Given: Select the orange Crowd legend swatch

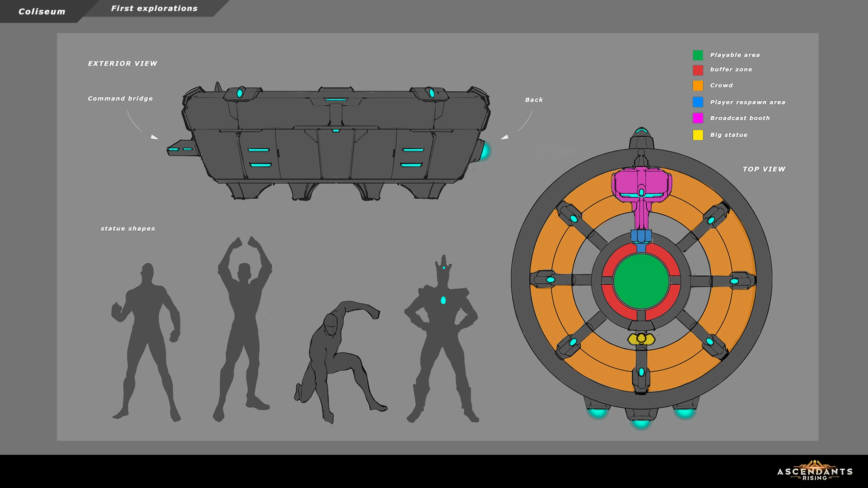Looking at the screenshot, I should (x=698, y=85).
